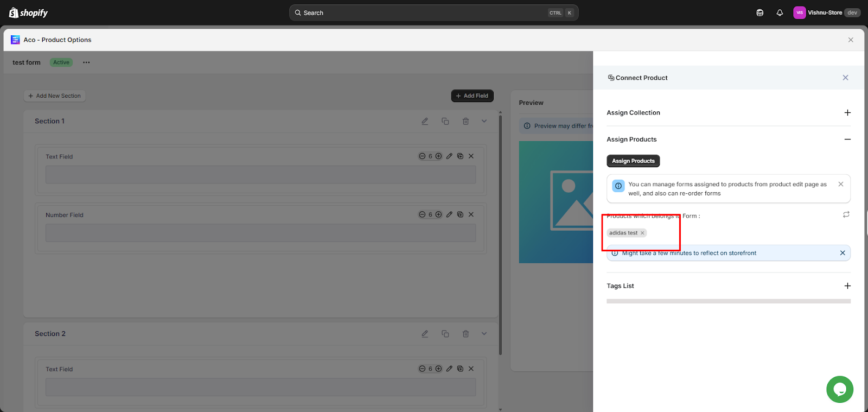Click the refresh icon beside products list
Image resolution: width=868 pixels, height=412 pixels.
[846, 215]
